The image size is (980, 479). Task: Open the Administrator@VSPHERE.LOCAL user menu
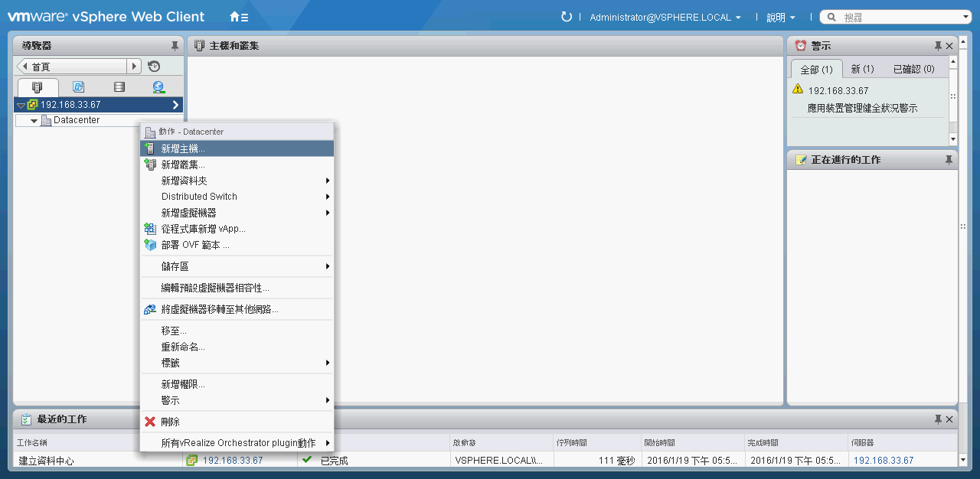pos(665,17)
